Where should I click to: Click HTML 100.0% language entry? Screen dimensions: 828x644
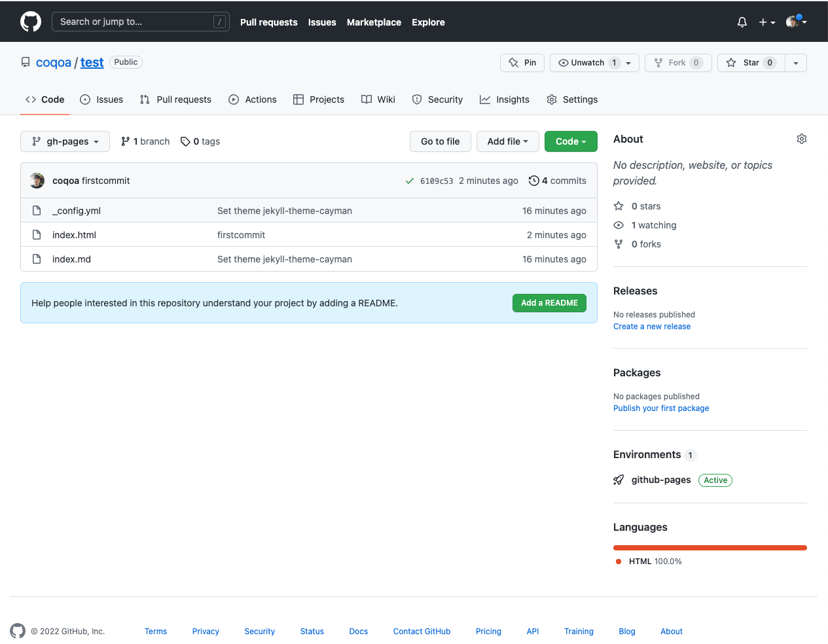(x=649, y=562)
